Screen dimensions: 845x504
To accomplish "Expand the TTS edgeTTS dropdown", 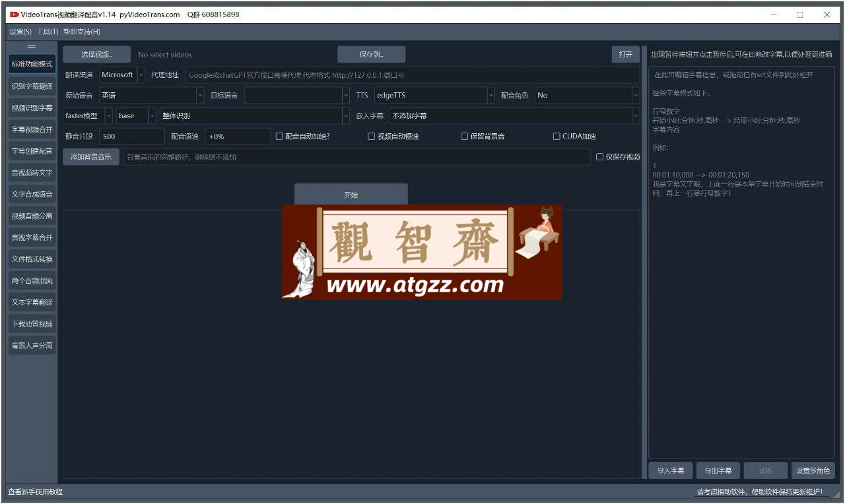I will point(434,95).
